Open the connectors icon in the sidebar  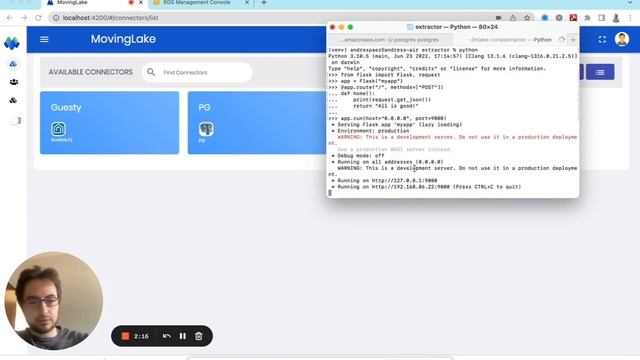coord(13,64)
